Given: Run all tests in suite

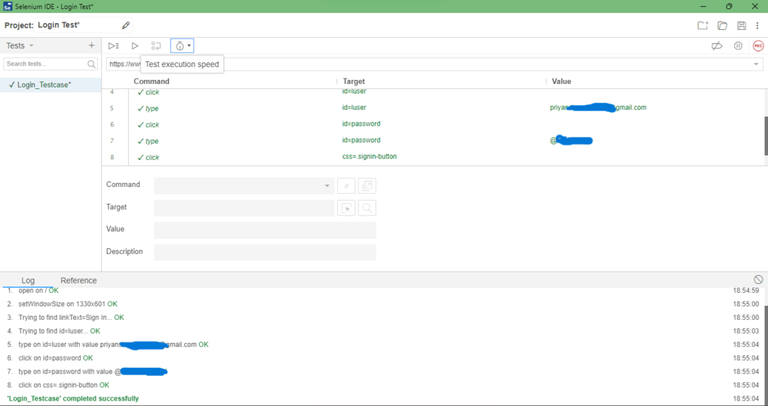Looking at the screenshot, I should point(113,46).
